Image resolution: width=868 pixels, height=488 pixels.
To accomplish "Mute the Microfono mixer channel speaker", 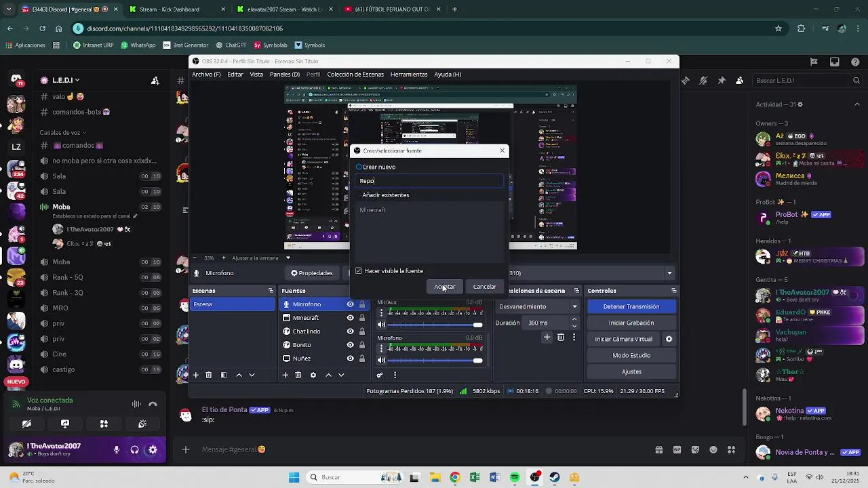I will pos(381,360).
